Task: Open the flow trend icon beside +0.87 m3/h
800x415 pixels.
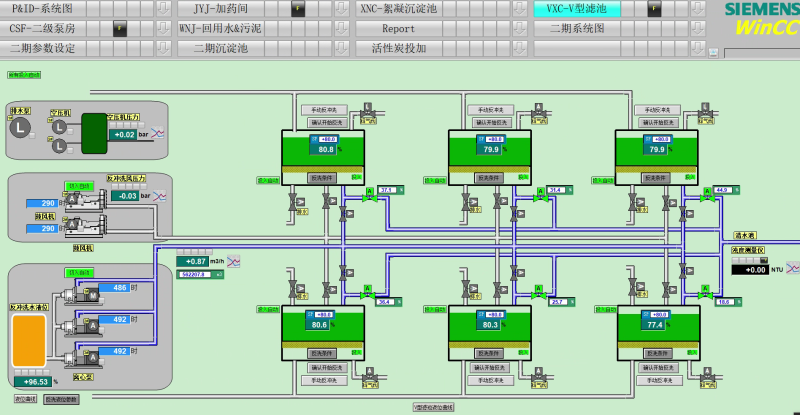Action: point(234,261)
